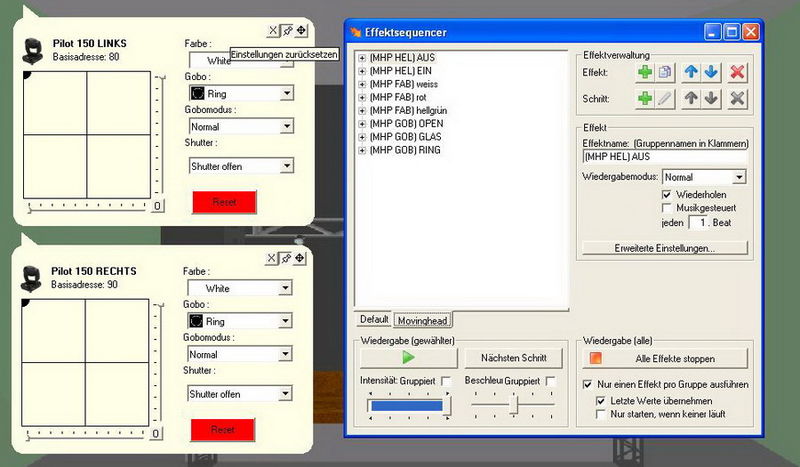Pin the Pilot 150 LINKS panel

[287, 30]
